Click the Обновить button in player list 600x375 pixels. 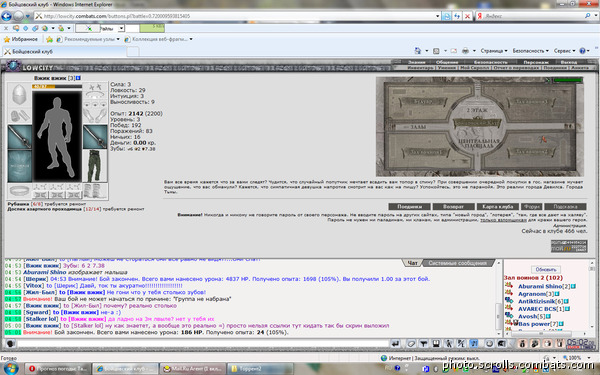click(x=546, y=269)
